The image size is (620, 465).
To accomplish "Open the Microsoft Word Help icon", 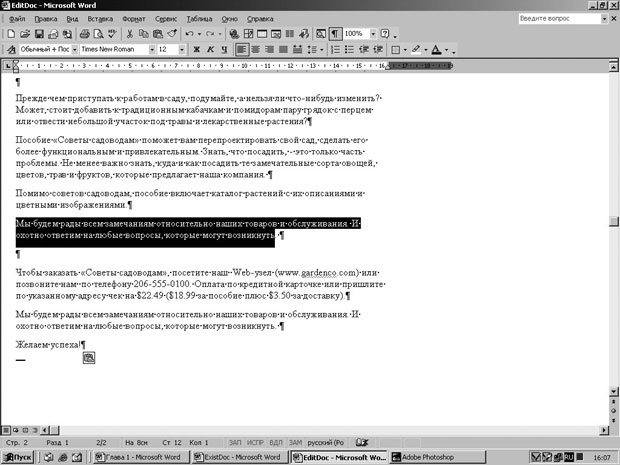I will 385,34.
